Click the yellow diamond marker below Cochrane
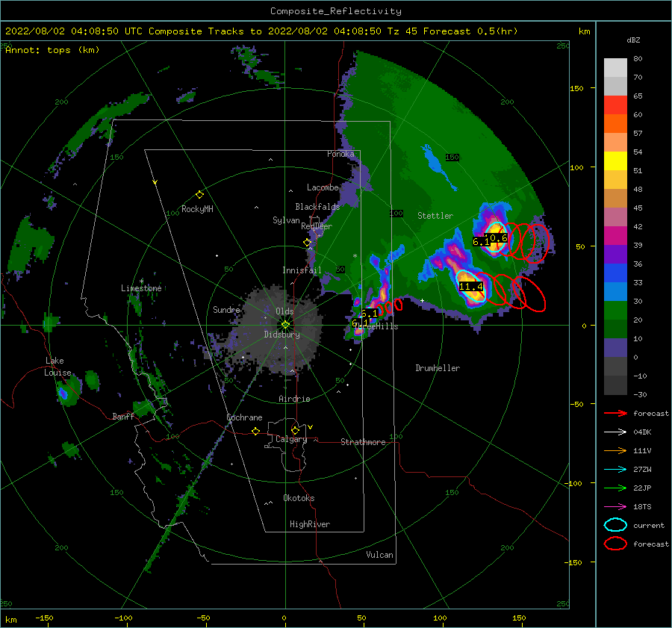 point(256,431)
